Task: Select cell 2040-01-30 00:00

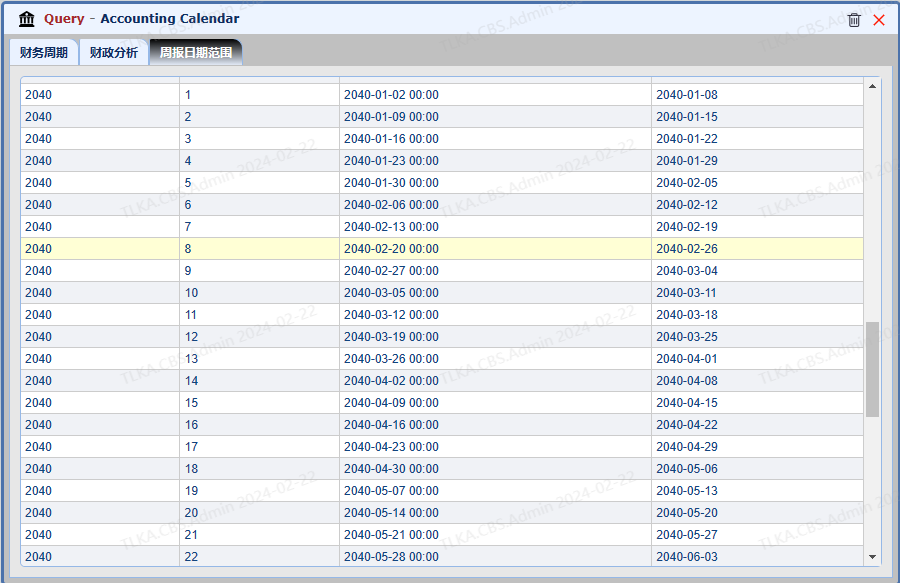Action: pos(495,182)
